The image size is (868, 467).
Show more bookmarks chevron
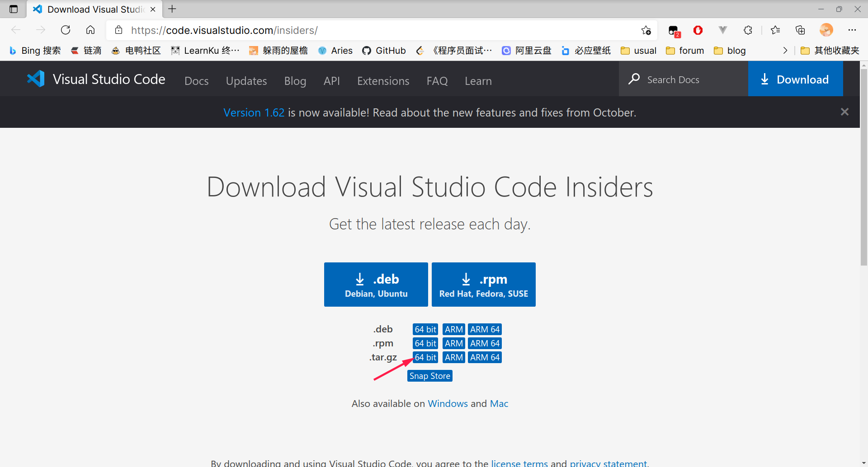[785, 51]
